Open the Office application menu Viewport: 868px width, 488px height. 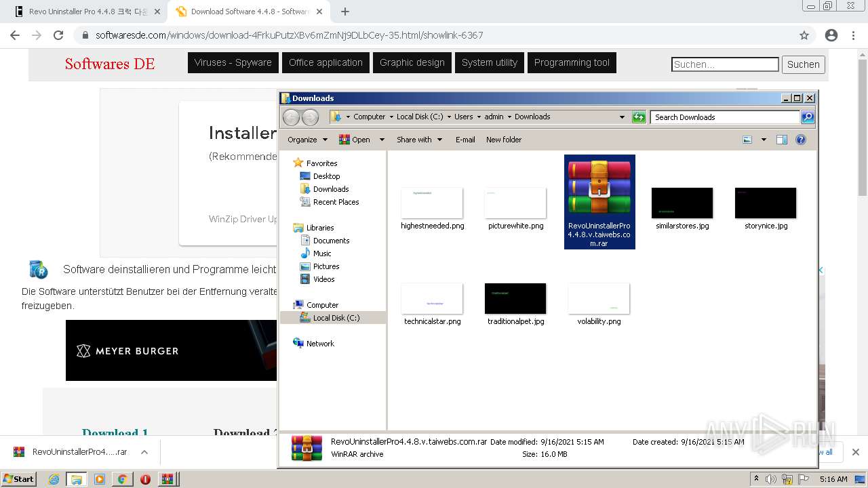pos(325,62)
